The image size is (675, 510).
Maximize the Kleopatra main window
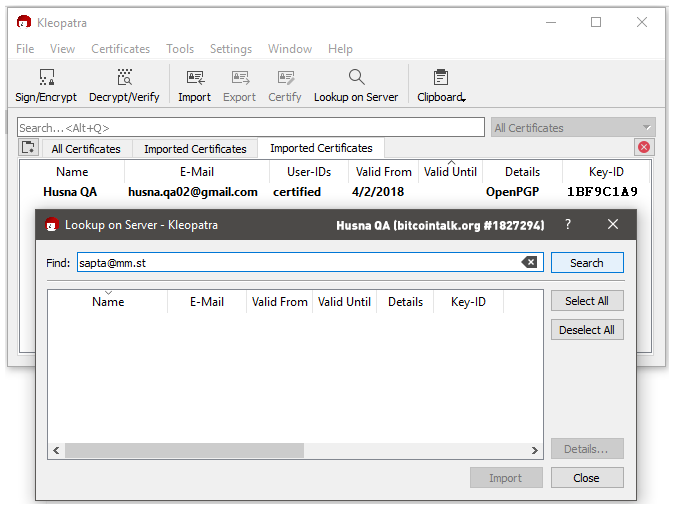(596, 22)
